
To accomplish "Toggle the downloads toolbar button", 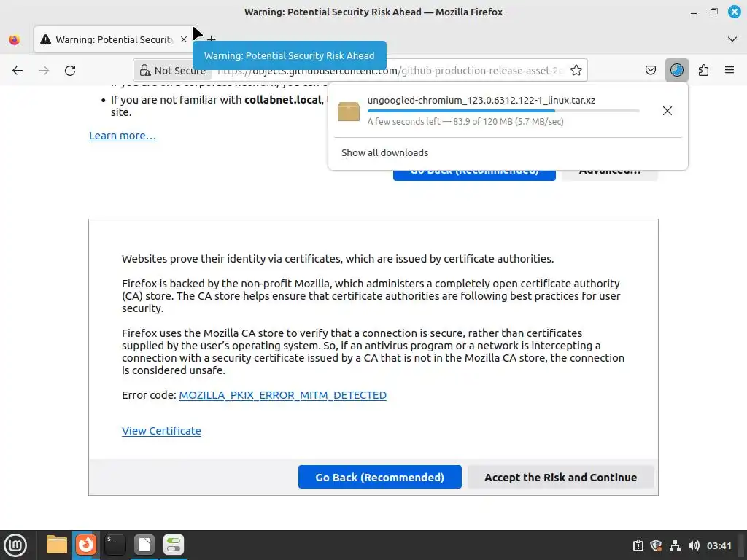I will [x=676, y=71].
